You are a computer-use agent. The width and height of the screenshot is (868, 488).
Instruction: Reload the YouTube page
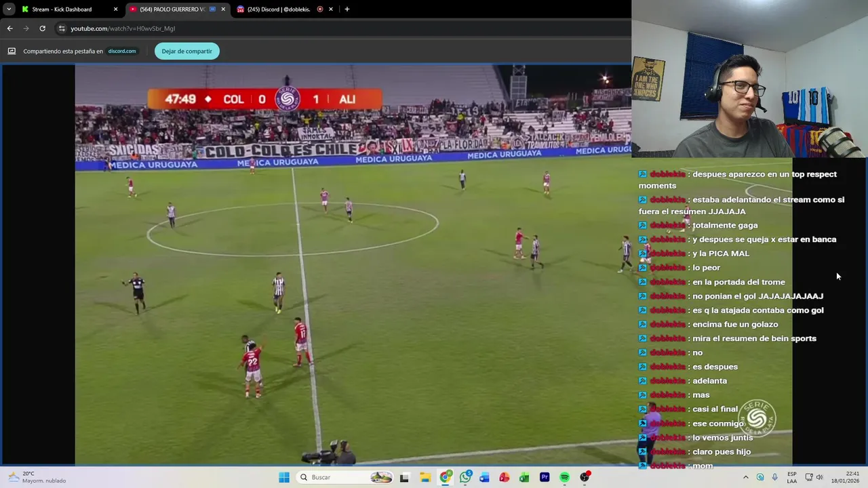(42, 28)
